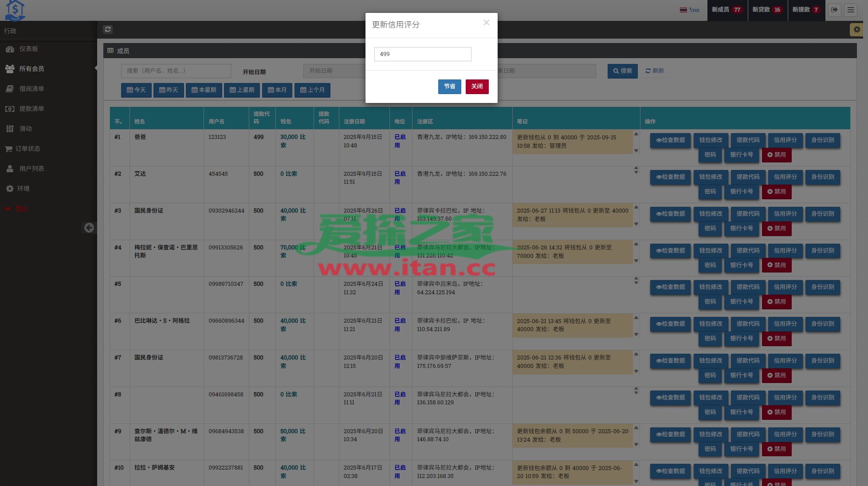Viewport: 868px width, 486px height.
Task: Collapse sidebar with the left arrow icon
Action: pos(89,228)
